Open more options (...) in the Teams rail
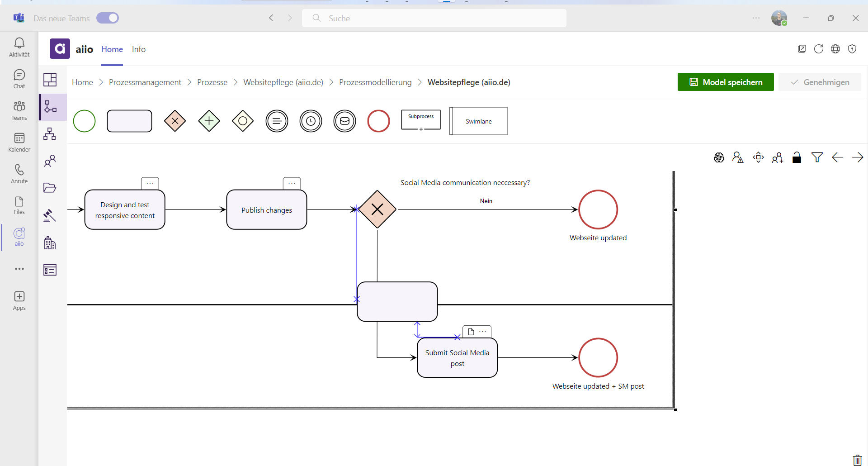Viewport: 868px width, 466px height. tap(19, 269)
